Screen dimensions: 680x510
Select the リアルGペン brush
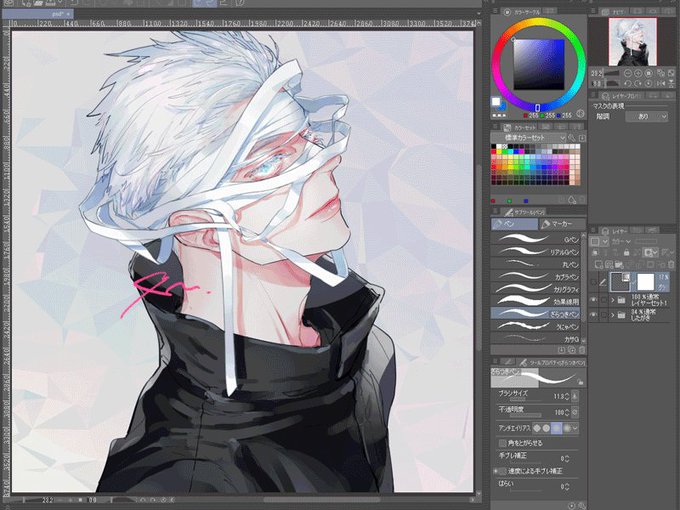(x=536, y=252)
